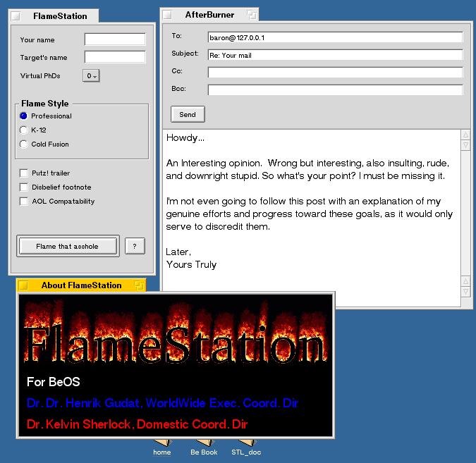The height and width of the screenshot is (463, 476).
Task: Send the AfterBurner email
Action: point(188,114)
